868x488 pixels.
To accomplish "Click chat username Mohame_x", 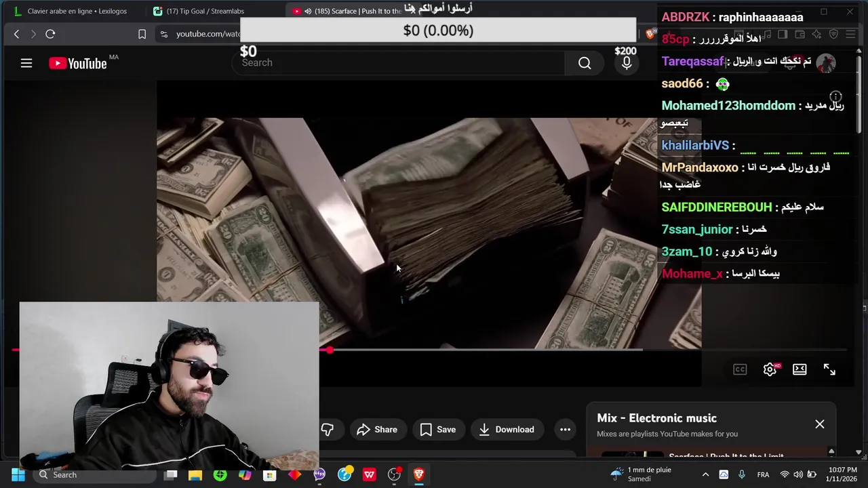I will (692, 274).
